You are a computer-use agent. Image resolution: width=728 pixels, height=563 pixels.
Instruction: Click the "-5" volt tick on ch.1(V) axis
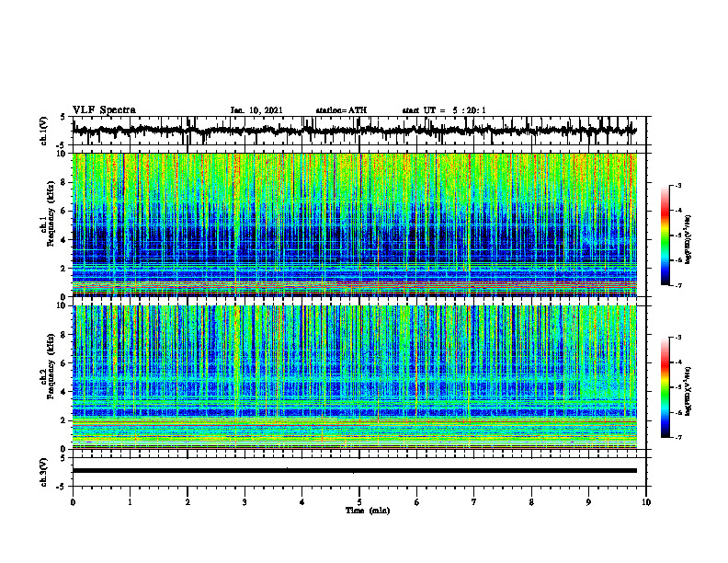(x=62, y=145)
